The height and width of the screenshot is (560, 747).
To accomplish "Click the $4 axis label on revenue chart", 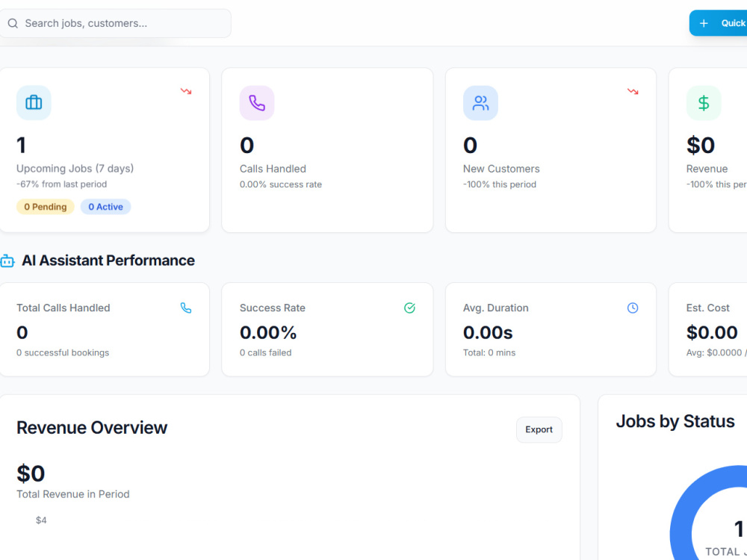I will pos(41,520).
